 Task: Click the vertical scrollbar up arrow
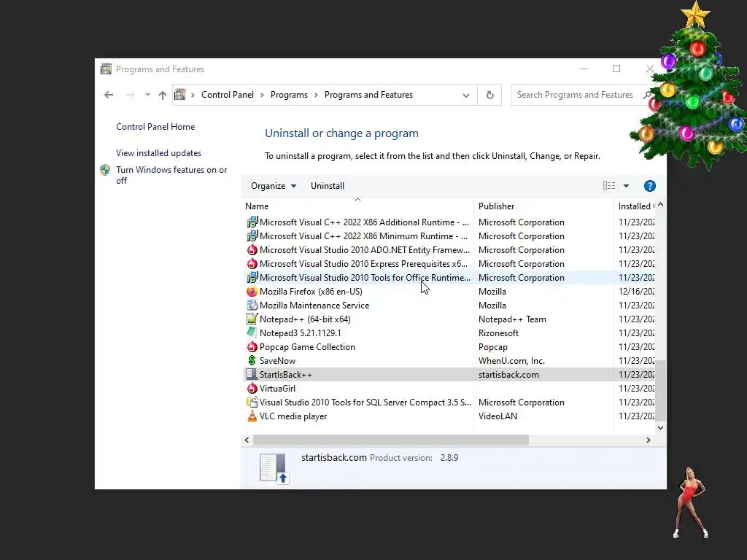pos(660,205)
